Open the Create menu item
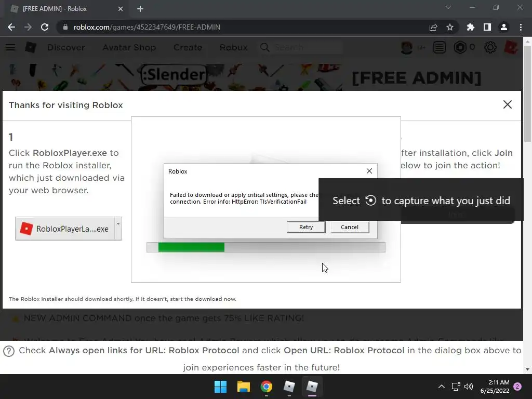Screen dimensions: 532x399 coord(188,47)
